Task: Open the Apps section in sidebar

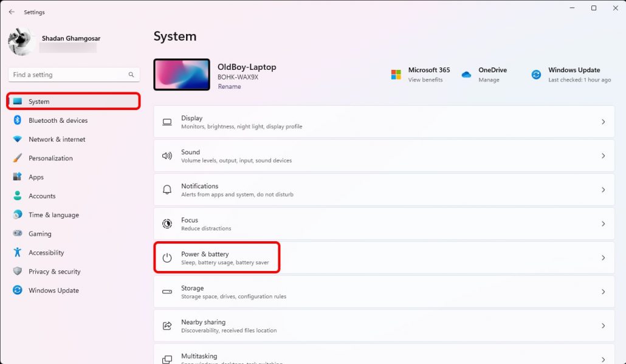Action: [x=36, y=177]
